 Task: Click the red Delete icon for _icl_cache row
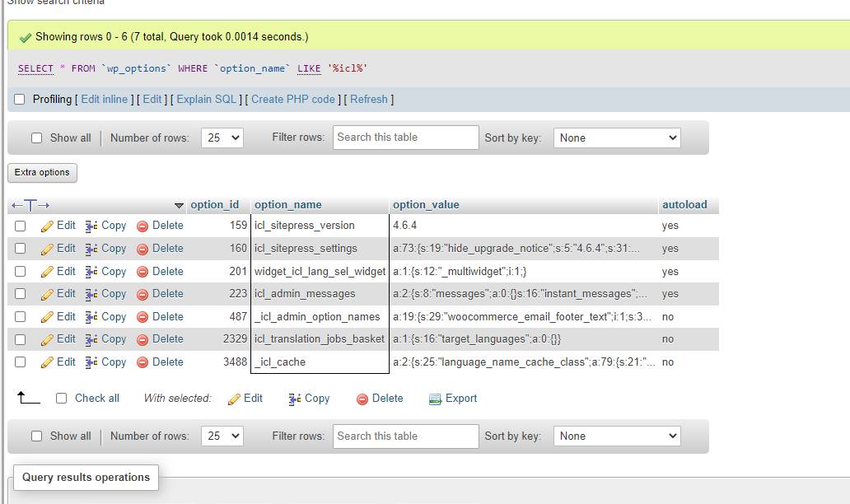coord(142,362)
